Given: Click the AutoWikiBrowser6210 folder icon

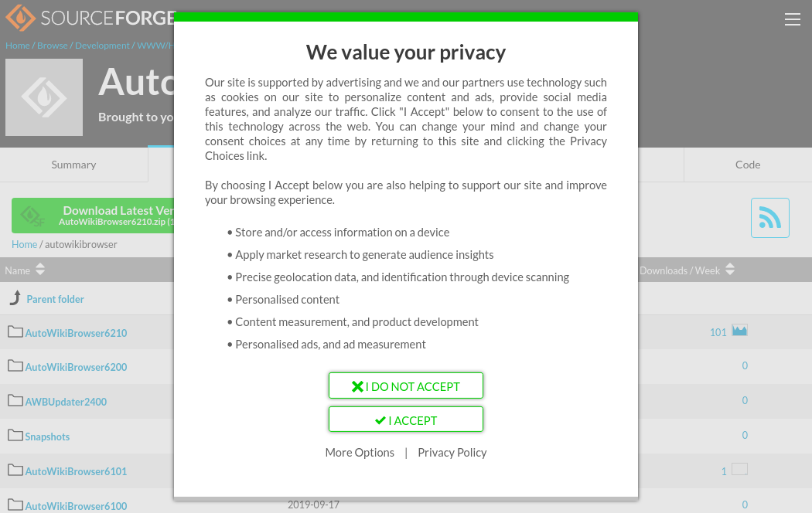Looking at the screenshot, I should 15,332.
